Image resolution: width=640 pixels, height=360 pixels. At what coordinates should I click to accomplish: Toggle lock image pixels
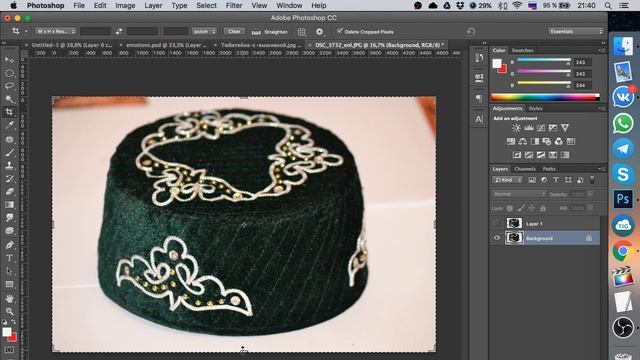pyautogui.click(x=521, y=208)
